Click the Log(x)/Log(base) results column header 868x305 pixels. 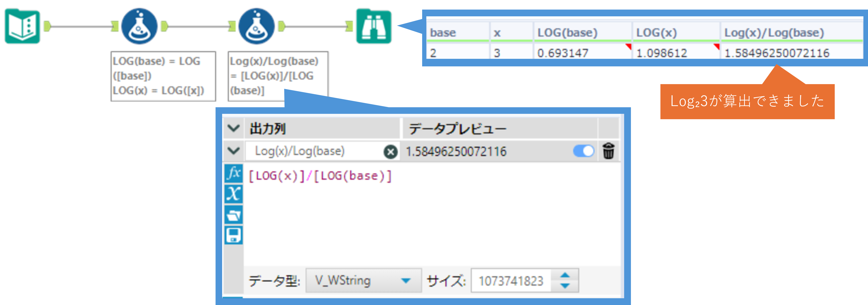[x=774, y=33]
